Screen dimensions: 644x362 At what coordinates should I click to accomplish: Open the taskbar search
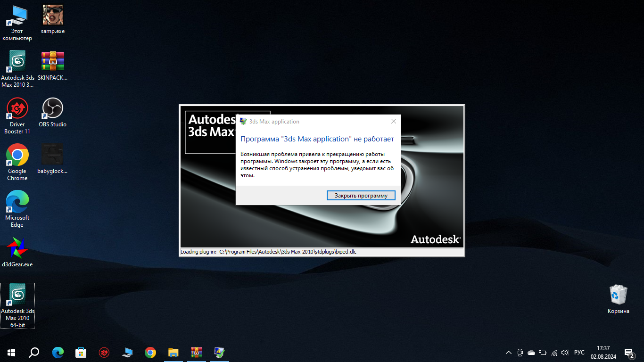click(x=34, y=352)
